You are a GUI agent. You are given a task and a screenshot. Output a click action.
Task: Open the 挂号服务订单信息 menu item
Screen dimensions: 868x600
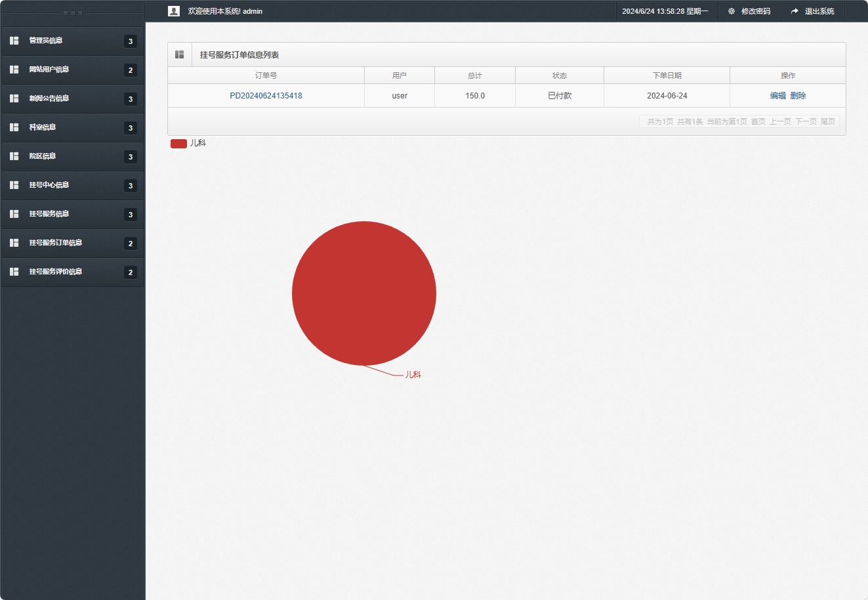click(56, 243)
